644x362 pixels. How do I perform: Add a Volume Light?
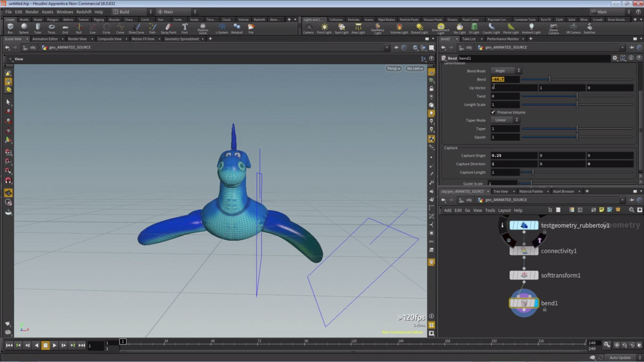pyautogui.click(x=399, y=28)
